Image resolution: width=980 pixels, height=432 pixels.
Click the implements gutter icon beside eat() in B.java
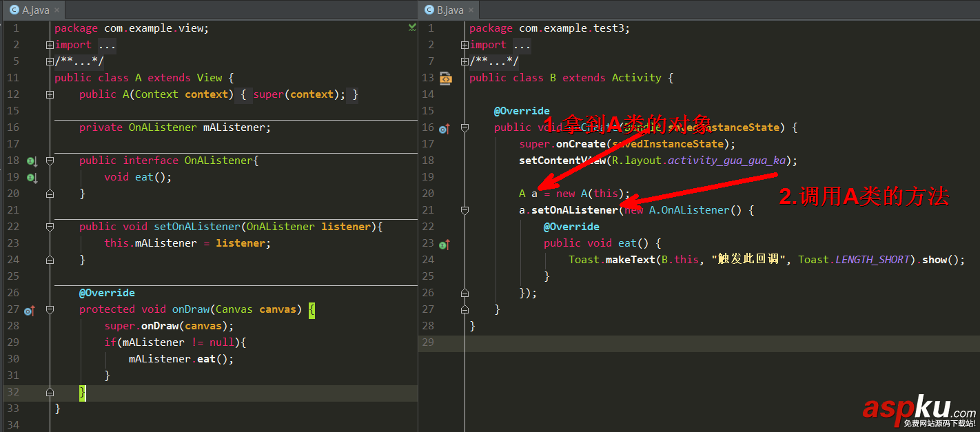(445, 244)
